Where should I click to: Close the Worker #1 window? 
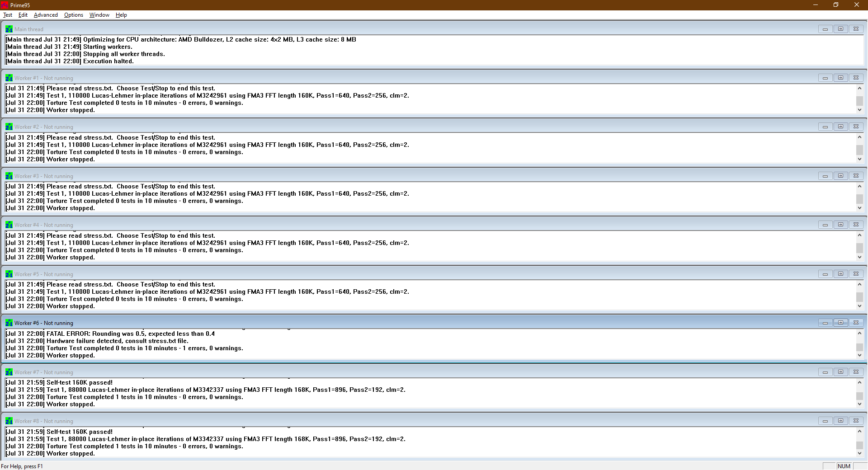click(856, 78)
